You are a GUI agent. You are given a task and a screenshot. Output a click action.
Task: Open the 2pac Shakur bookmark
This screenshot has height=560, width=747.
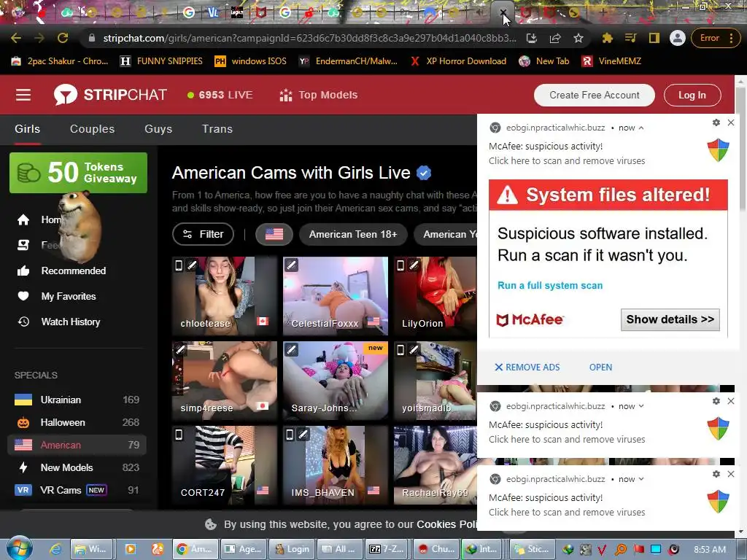click(60, 61)
